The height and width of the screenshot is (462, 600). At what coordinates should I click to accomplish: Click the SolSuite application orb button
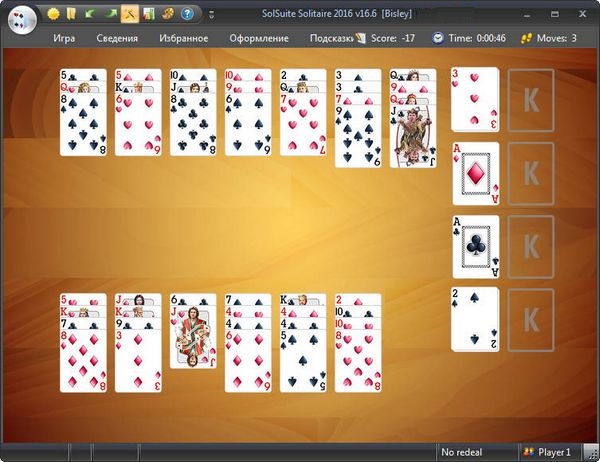pos(19,17)
